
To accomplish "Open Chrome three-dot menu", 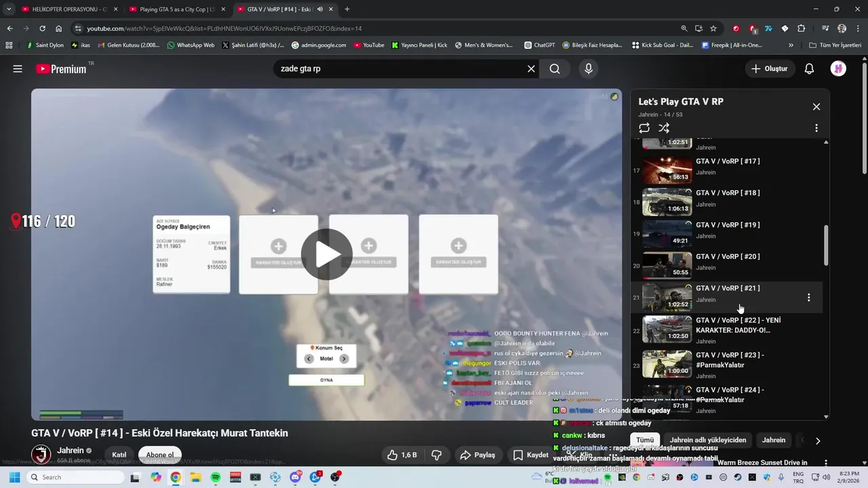I will tap(858, 28).
